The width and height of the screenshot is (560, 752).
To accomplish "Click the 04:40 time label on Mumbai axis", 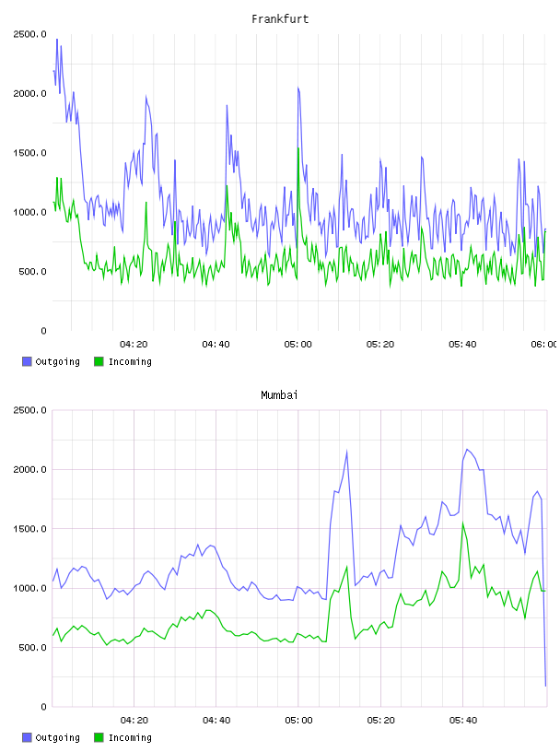I will [x=216, y=721].
